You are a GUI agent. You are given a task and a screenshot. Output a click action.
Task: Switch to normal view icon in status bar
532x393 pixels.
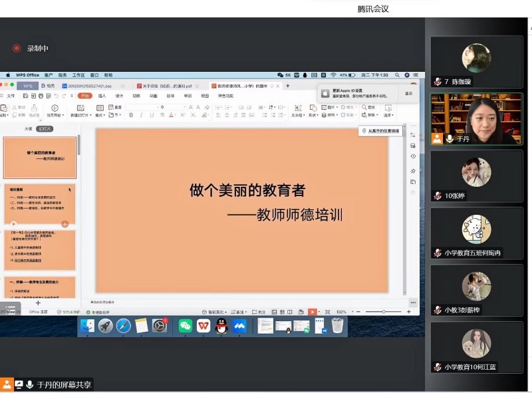point(274,312)
